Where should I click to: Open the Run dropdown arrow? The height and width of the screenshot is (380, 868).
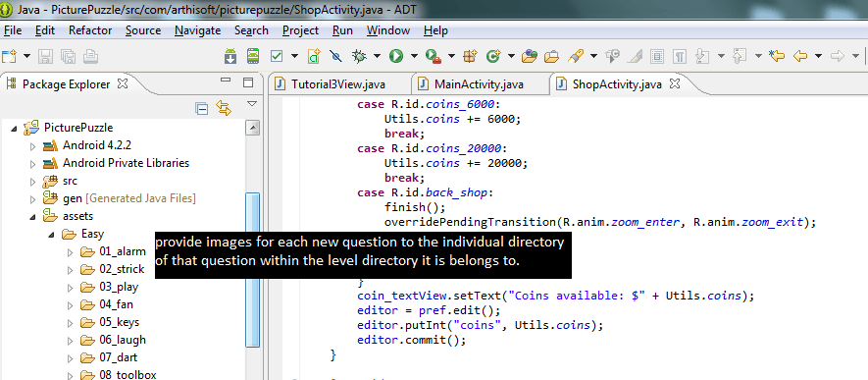[x=413, y=56]
